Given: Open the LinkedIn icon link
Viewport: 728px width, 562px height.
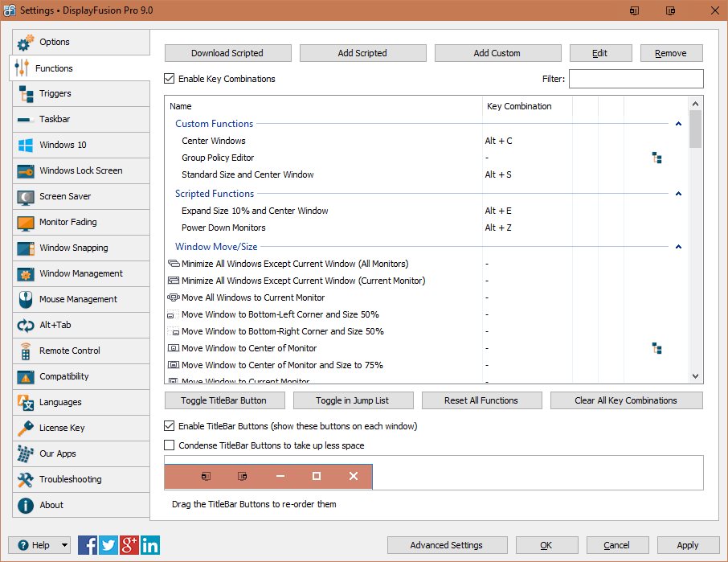Looking at the screenshot, I should coord(150,545).
